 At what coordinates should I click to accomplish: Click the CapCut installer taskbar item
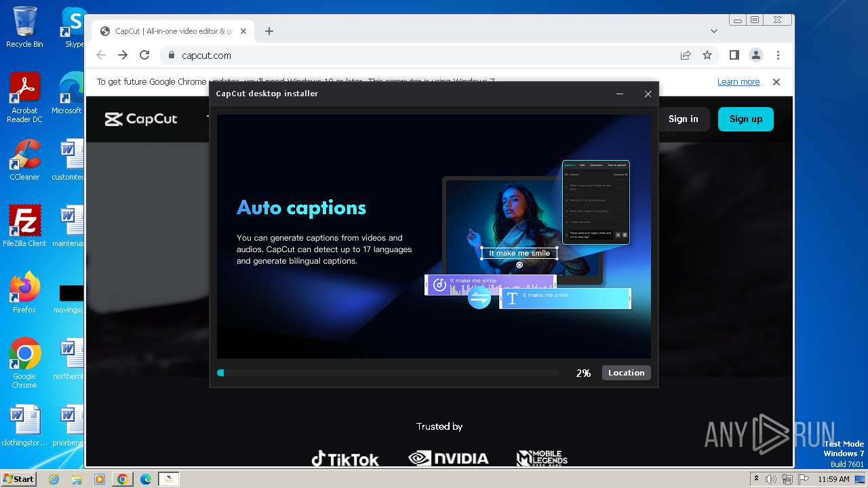(x=169, y=479)
